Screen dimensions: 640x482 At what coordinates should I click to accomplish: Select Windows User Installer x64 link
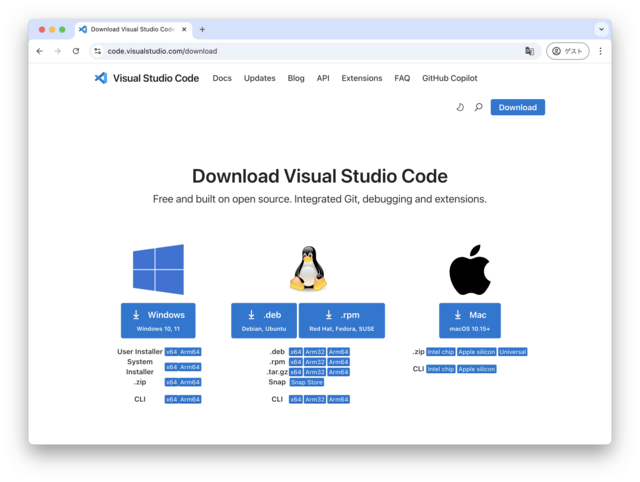coord(171,352)
